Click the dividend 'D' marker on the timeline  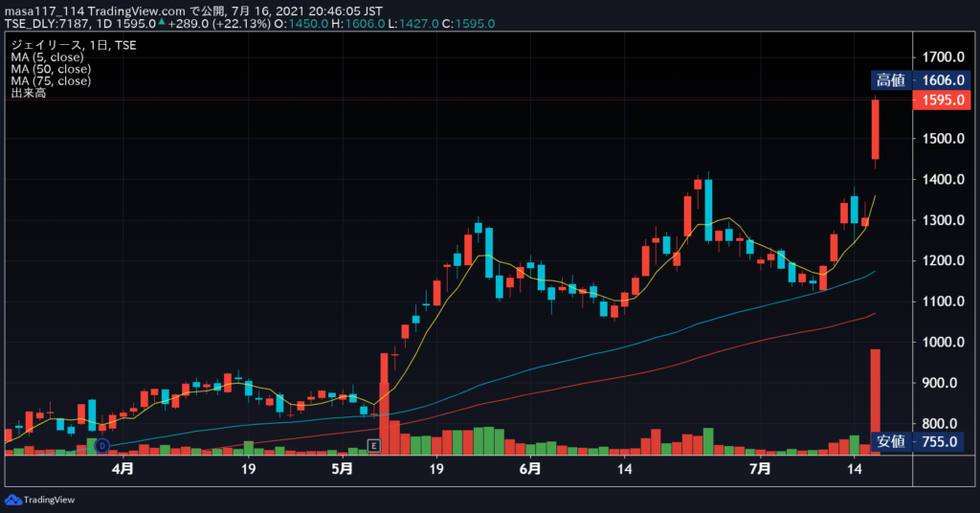(x=101, y=445)
